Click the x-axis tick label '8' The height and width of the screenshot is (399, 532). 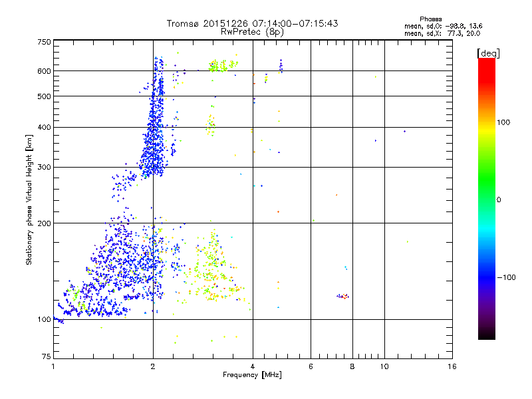352,366
